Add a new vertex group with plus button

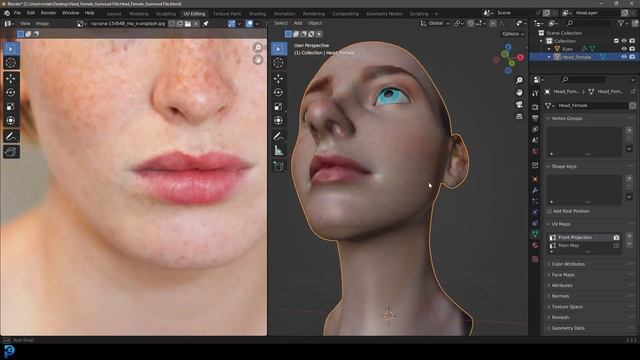(629, 130)
